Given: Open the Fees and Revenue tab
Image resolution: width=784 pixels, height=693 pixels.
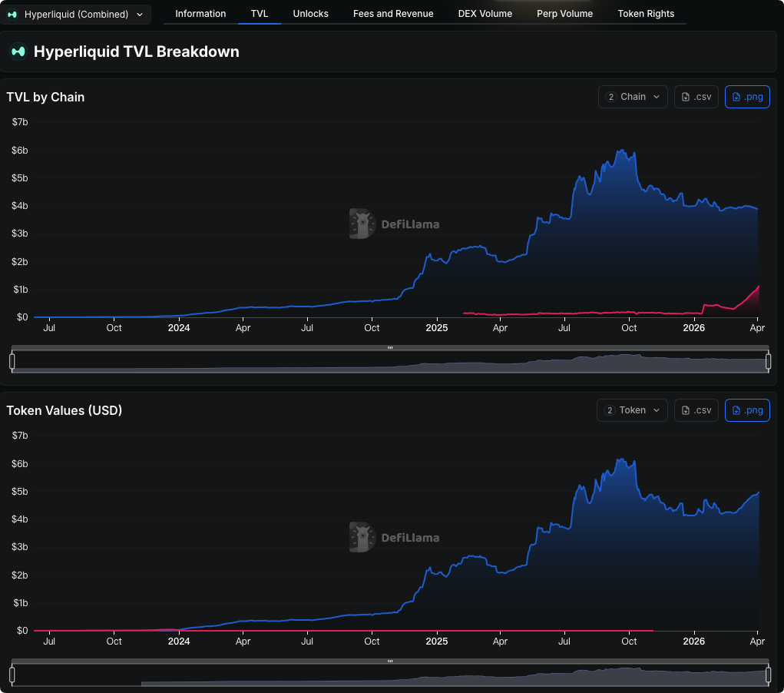Looking at the screenshot, I should pos(393,14).
